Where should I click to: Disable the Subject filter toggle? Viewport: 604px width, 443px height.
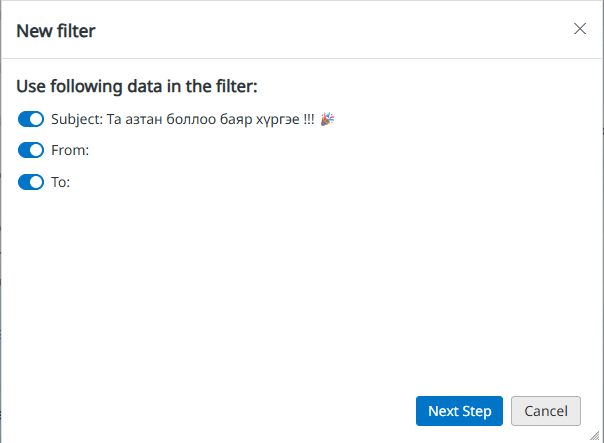pyautogui.click(x=31, y=119)
